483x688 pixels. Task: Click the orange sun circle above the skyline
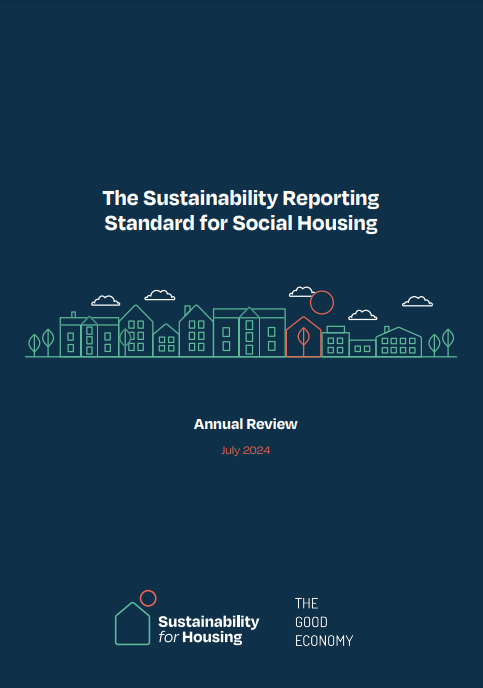pos(322,302)
